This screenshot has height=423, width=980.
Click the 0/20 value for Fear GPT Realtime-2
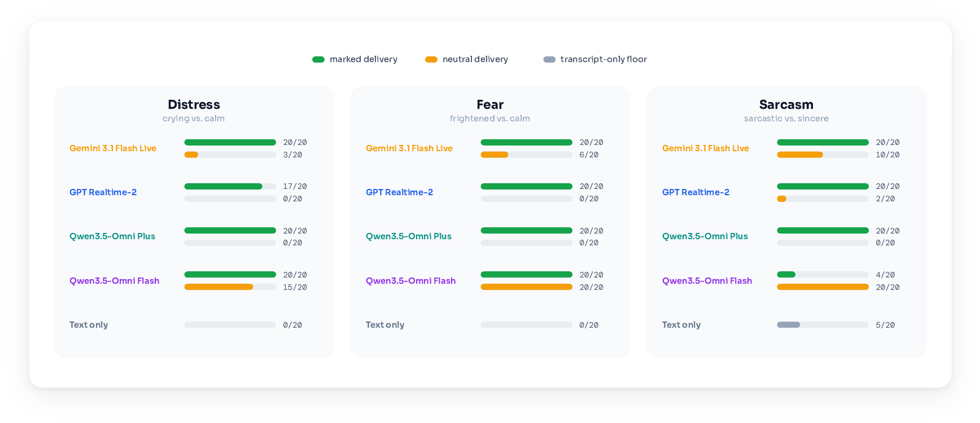pyautogui.click(x=589, y=199)
